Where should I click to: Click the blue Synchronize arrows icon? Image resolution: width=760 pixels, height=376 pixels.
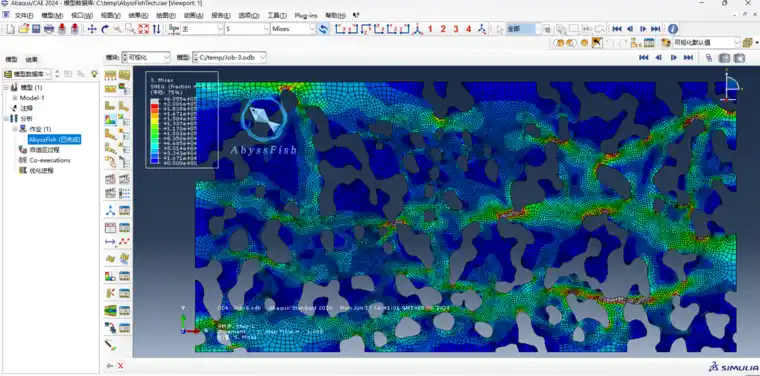tap(323, 29)
